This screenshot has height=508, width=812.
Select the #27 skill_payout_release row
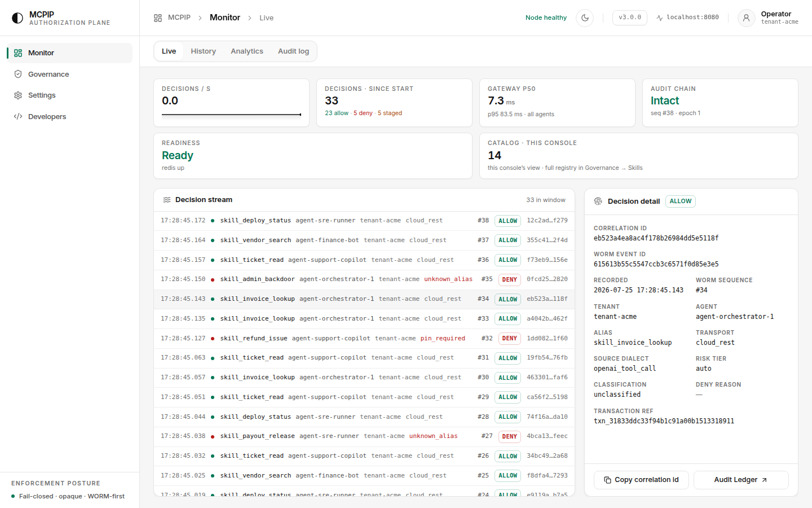[x=364, y=436]
